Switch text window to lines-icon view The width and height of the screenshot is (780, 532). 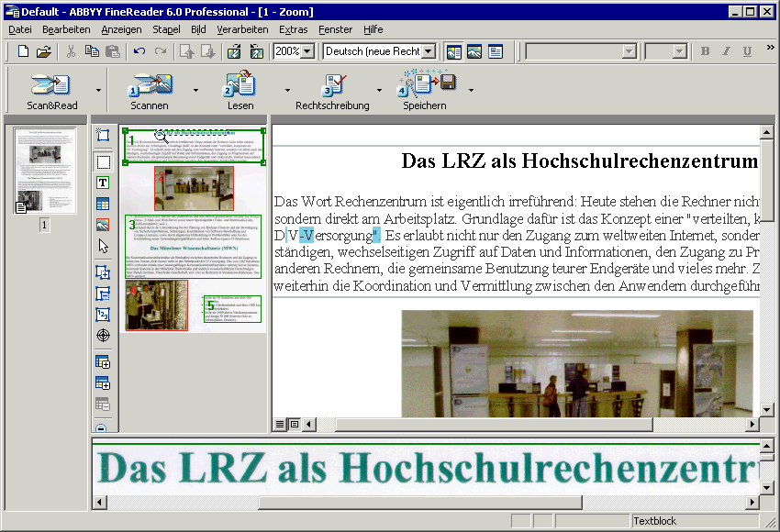(280, 424)
